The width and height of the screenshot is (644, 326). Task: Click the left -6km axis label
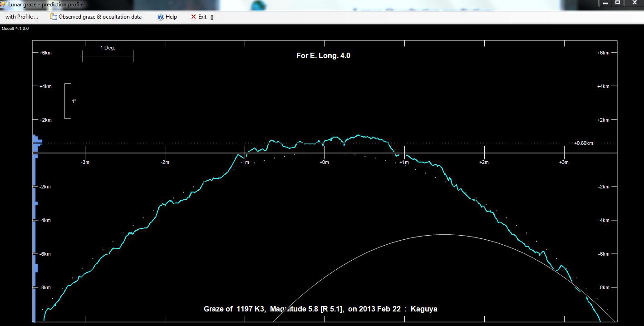point(45,254)
